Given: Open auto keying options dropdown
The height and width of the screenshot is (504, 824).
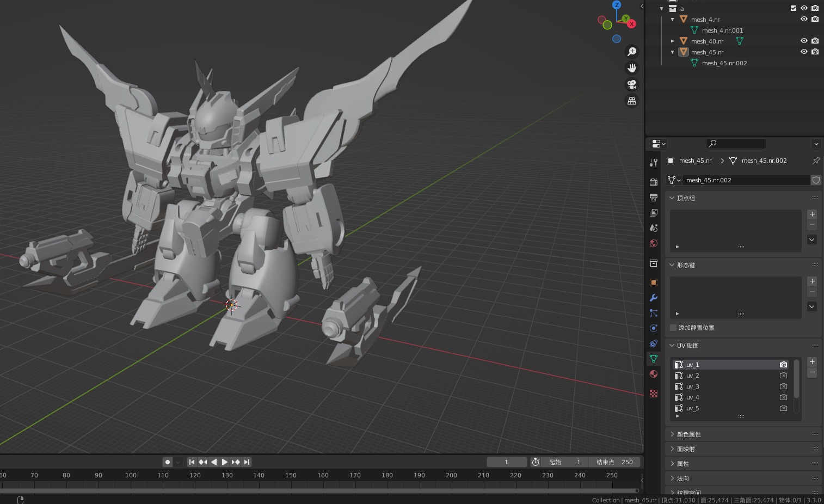Looking at the screenshot, I should click(x=178, y=462).
